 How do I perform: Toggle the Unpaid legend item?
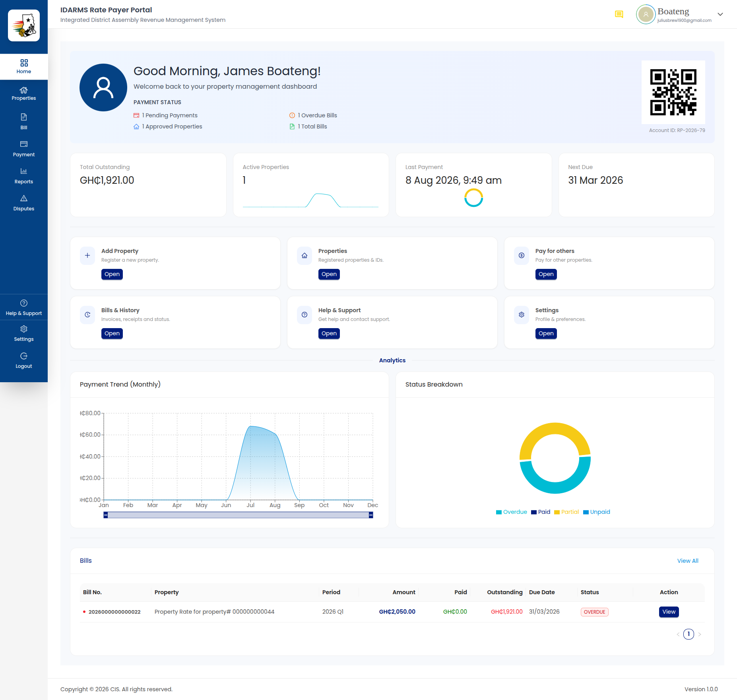coord(596,512)
